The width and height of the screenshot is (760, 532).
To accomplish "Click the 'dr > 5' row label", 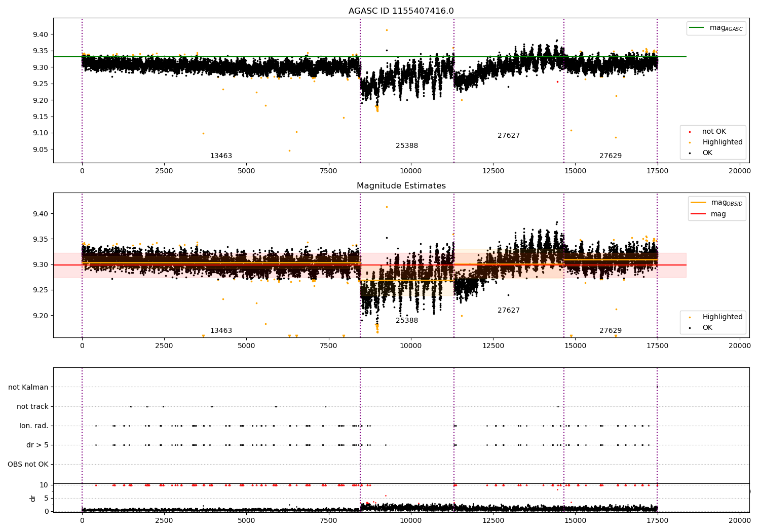I will pos(37,445).
